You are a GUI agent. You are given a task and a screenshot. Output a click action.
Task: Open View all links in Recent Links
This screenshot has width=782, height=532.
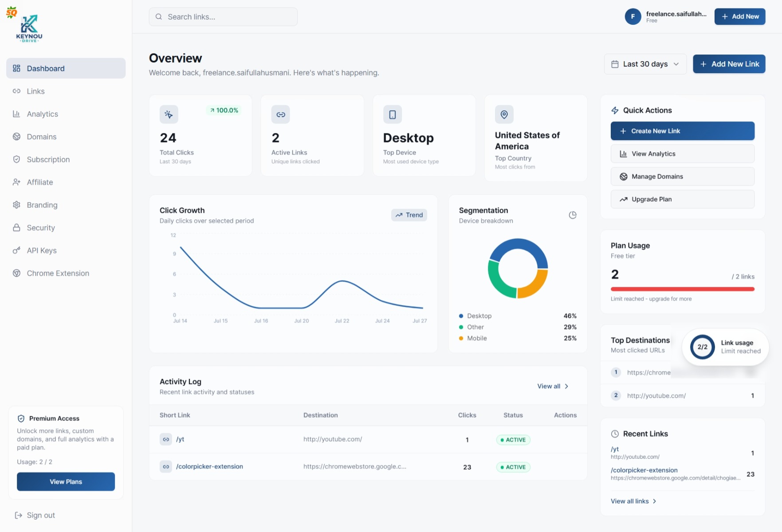tap(633, 501)
